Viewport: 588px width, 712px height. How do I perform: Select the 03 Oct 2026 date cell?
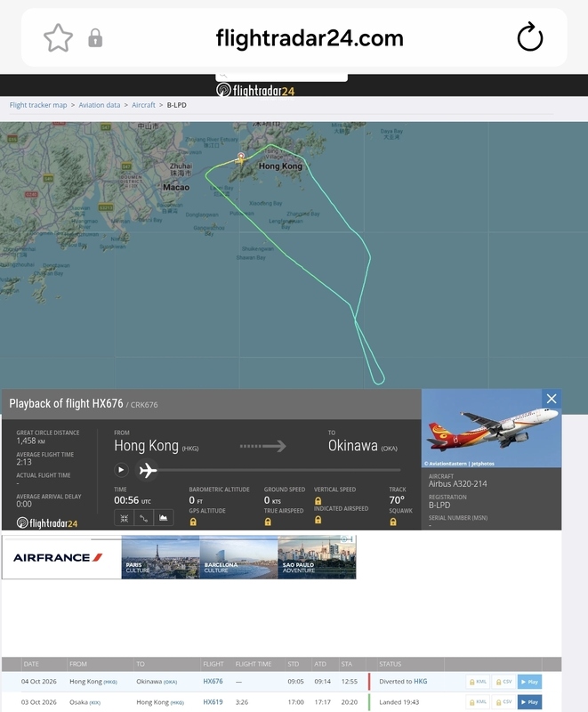(38, 702)
